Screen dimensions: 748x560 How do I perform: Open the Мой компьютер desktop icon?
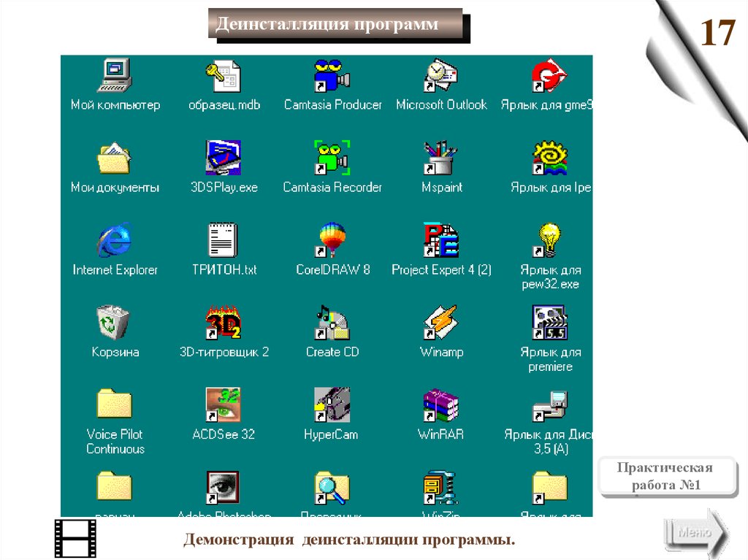[115, 76]
